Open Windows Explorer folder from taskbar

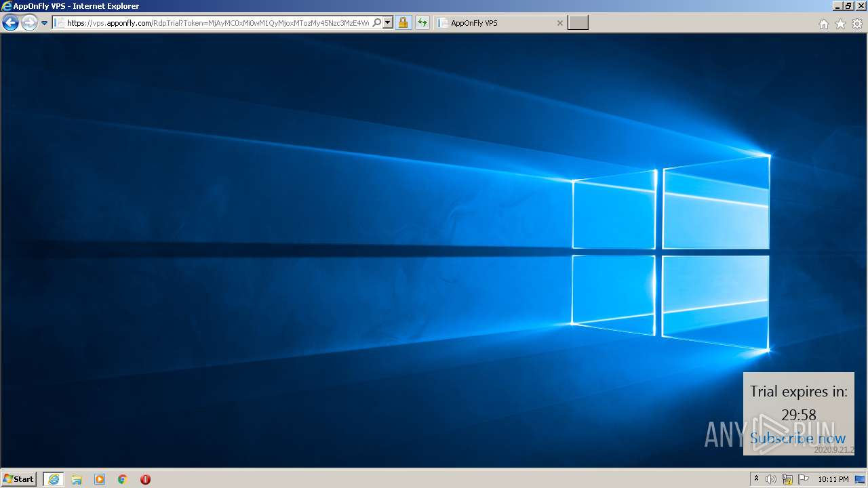click(x=77, y=479)
